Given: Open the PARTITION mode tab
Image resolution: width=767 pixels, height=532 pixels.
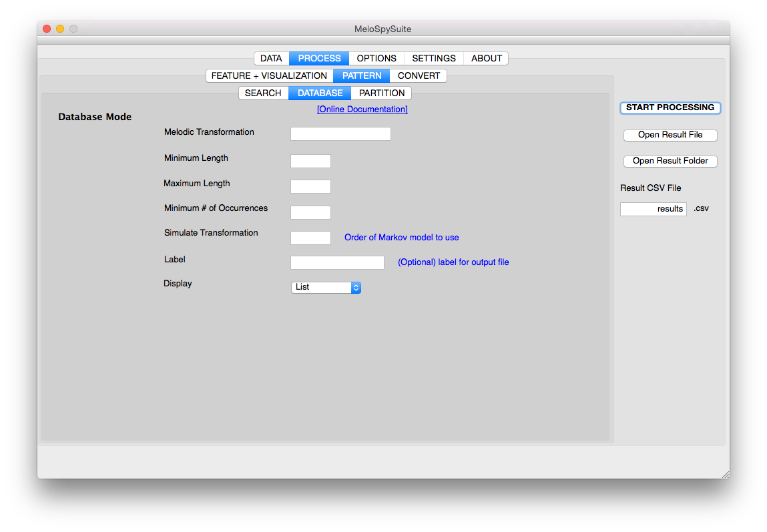Looking at the screenshot, I should (x=382, y=93).
